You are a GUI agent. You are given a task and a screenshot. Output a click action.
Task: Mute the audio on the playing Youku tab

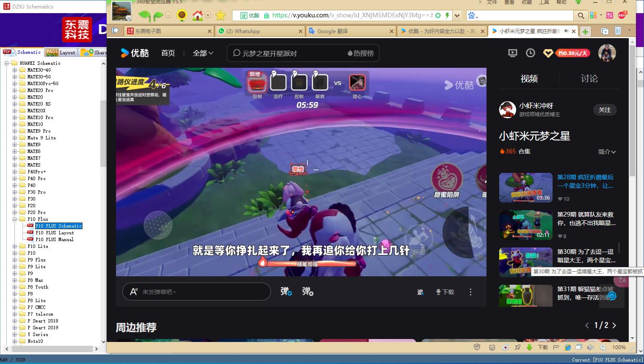[566, 31]
